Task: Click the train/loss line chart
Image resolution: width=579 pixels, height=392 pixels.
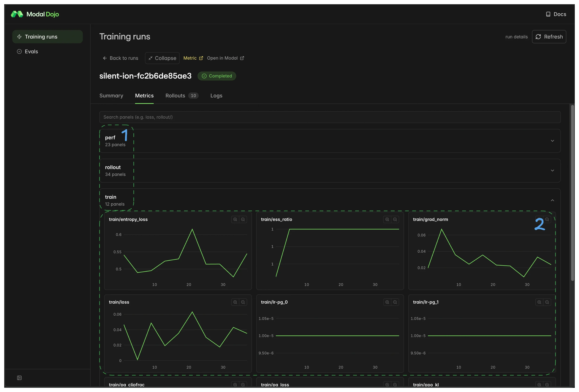Action: click(185, 336)
